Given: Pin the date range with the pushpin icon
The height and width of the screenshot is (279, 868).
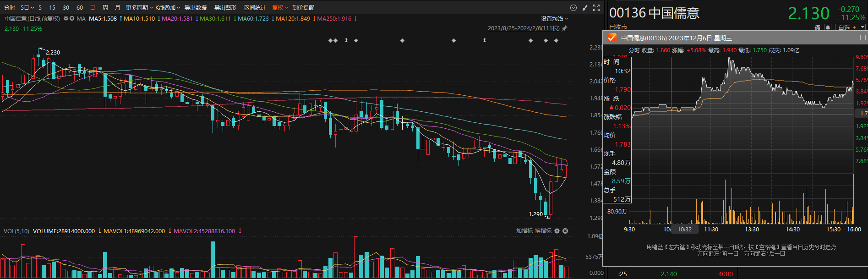Looking at the screenshot, I should pos(564,28).
